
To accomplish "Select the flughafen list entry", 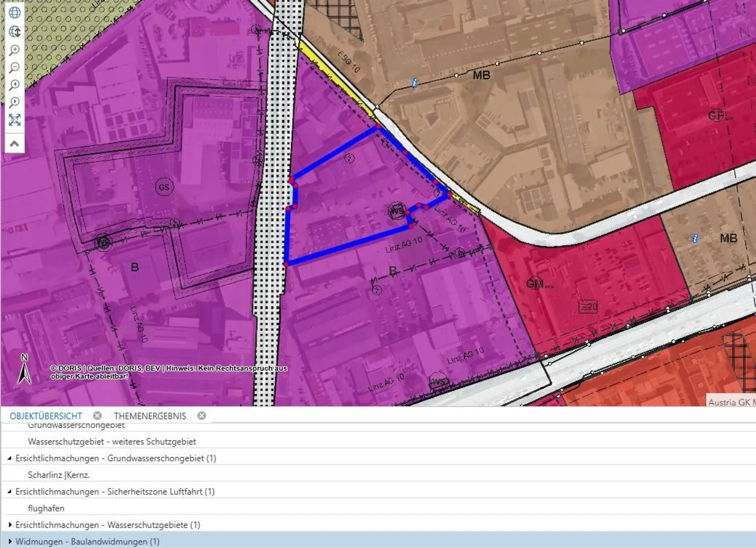I will point(46,508).
